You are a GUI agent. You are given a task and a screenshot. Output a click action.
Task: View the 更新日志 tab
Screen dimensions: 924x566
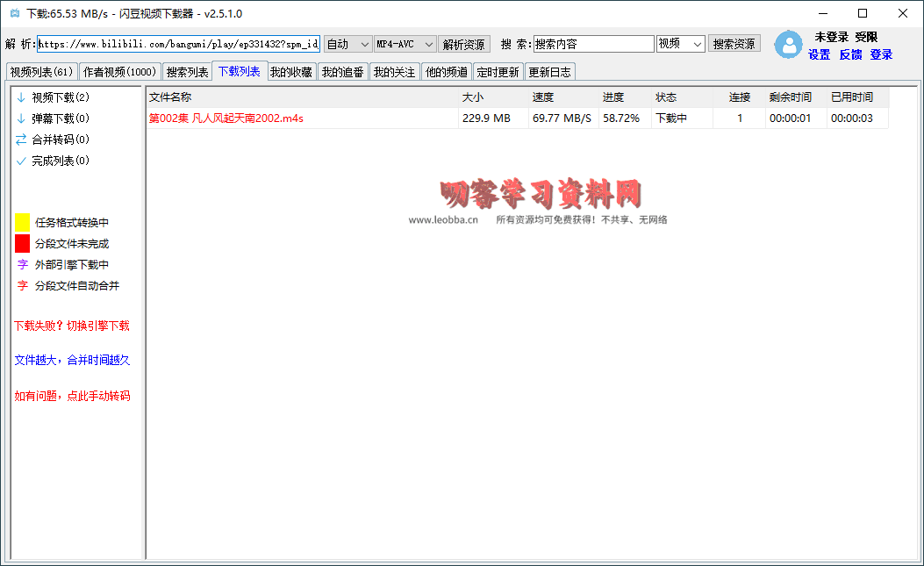pyautogui.click(x=550, y=72)
